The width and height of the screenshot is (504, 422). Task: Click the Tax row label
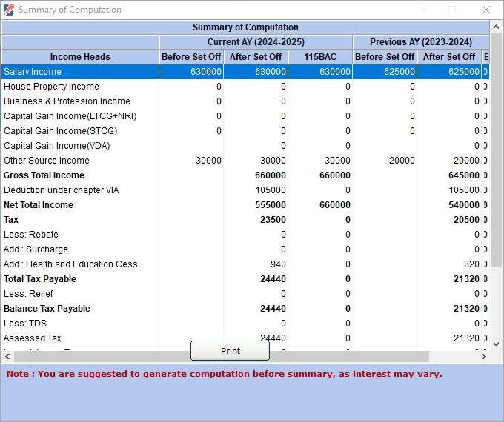click(x=11, y=220)
